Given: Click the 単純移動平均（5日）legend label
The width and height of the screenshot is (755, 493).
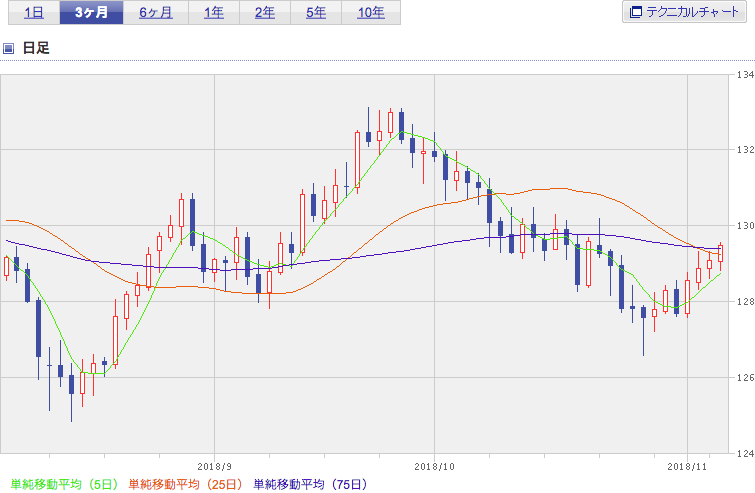Looking at the screenshot, I should click(64, 484).
